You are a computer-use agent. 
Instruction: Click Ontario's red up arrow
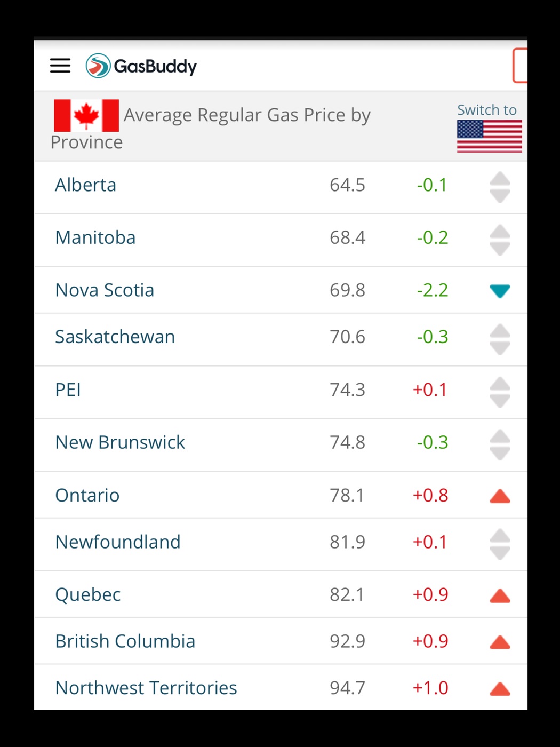click(x=500, y=496)
